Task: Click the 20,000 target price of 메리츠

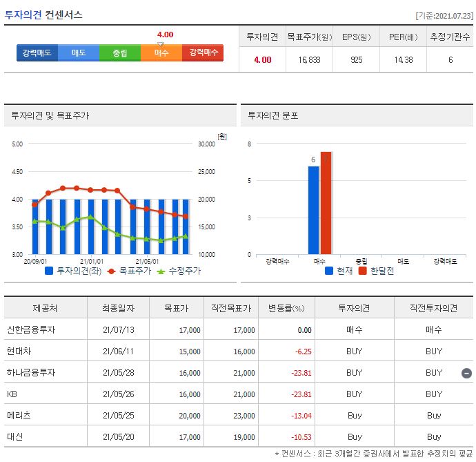Action: click(x=190, y=416)
